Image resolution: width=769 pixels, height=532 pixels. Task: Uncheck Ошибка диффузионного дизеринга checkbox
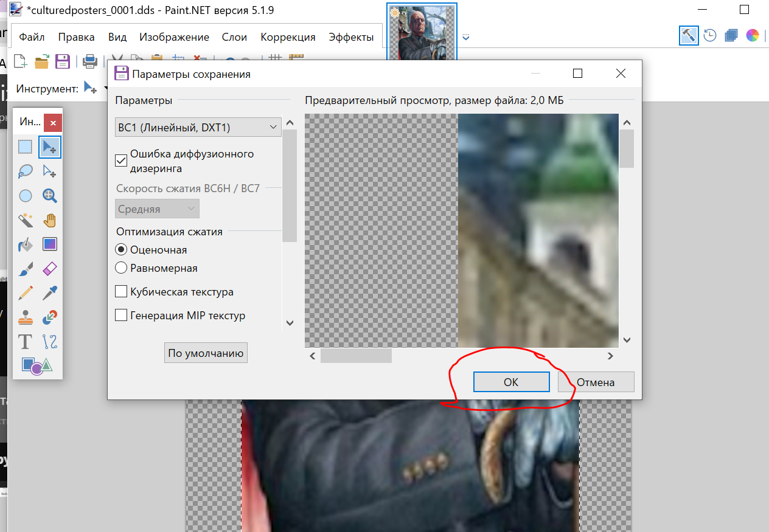pyautogui.click(x=121, y=161)
